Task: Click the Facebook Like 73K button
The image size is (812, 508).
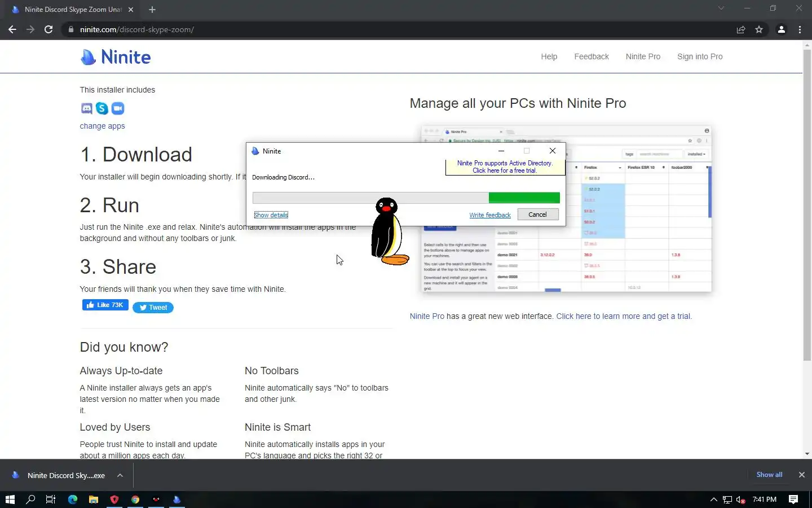Action: click(x=105, y=305)
